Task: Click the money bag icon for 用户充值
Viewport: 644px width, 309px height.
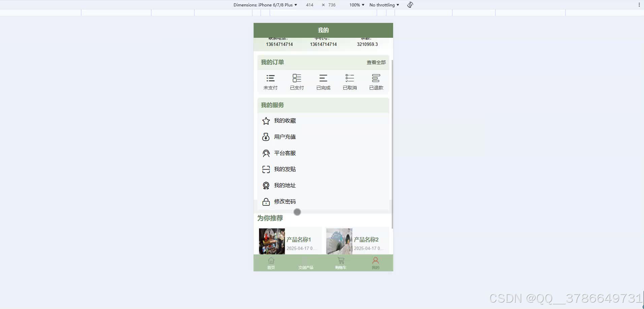Action: coord(266,137)
